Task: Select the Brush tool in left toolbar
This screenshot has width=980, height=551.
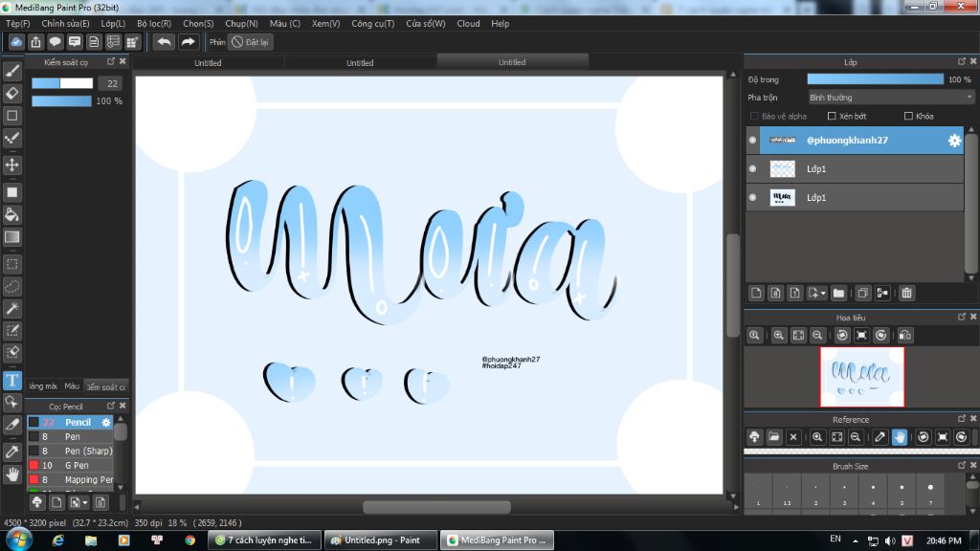Action: 11,71
